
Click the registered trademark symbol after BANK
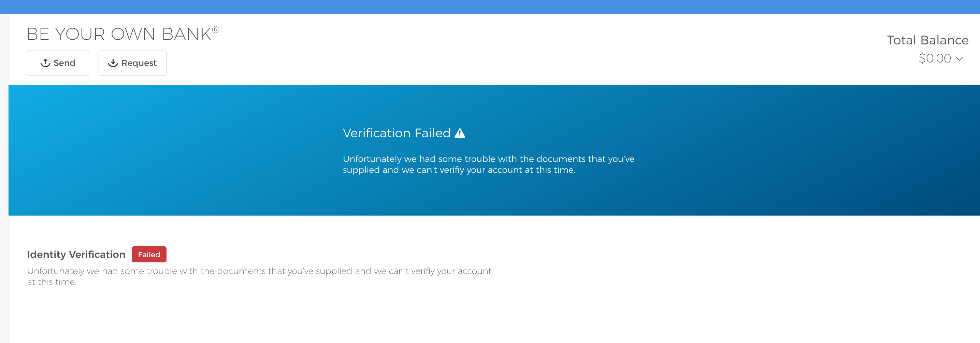pyautogui.click(x=215, y=30)
